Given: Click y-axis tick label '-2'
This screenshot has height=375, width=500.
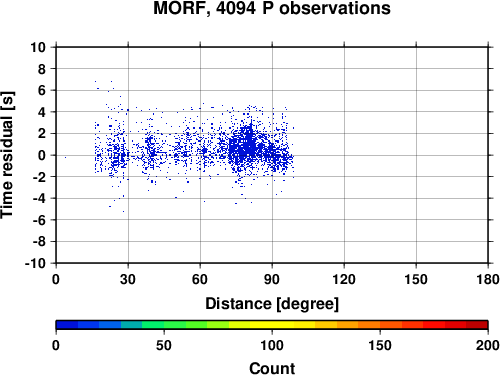Looking at the screenshot, I should 39,177.
